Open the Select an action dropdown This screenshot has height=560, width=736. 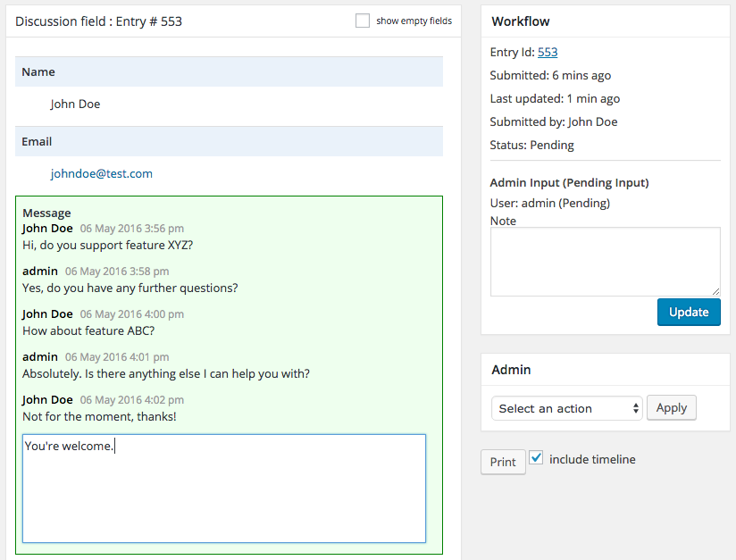click(x=567, y=408)
